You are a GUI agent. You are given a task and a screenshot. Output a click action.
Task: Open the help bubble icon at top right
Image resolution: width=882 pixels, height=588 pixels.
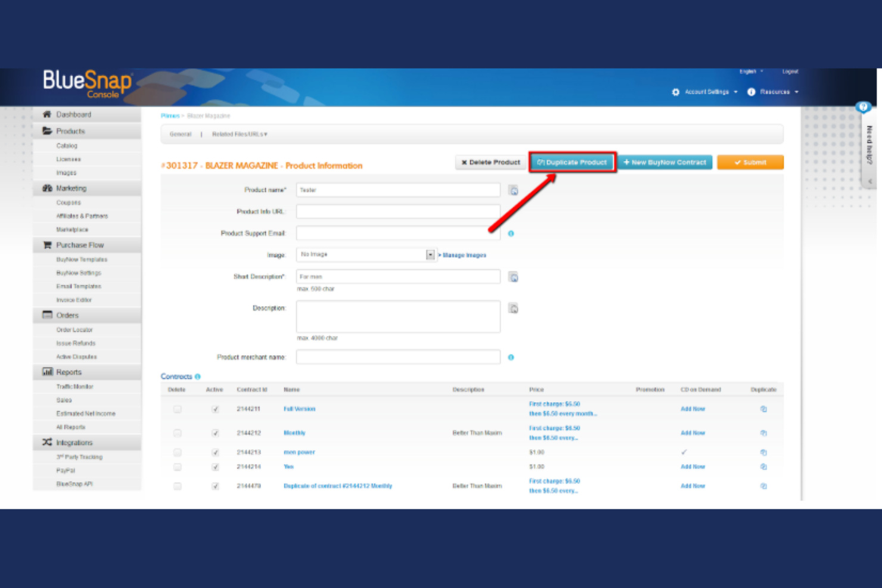coord(863,107)
